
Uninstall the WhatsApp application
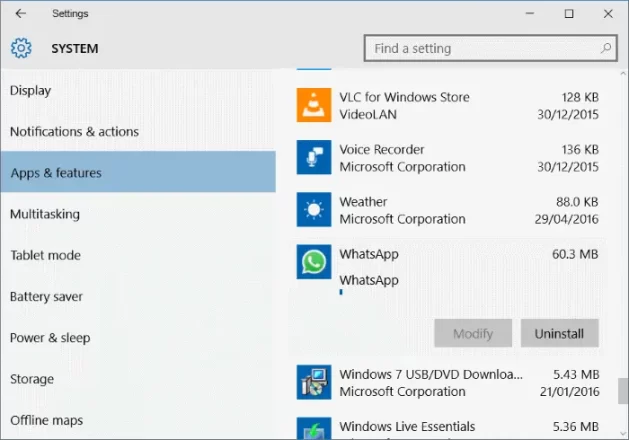coord(560,333)
